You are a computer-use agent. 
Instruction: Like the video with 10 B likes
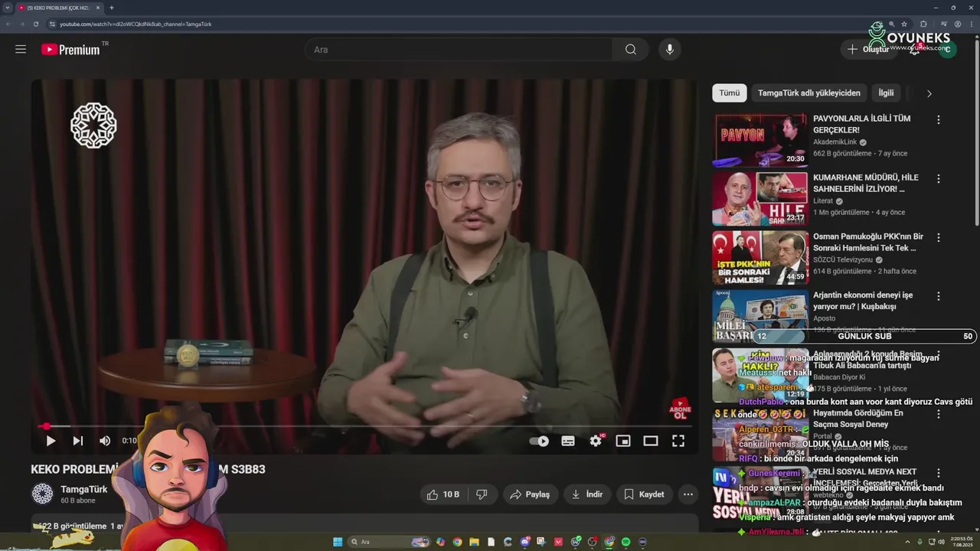click(443, 494)
